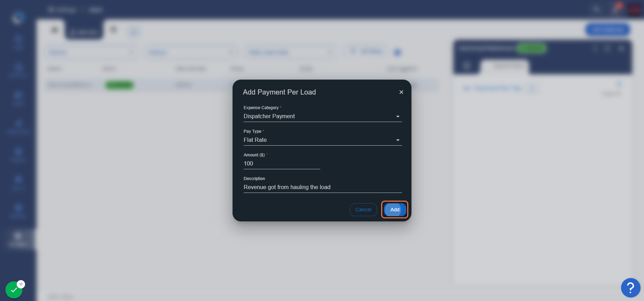Close the Add Payment Per Load dialog
This screenshot has height=301, width=644.
pyautogui.click(x=401, y=92)
